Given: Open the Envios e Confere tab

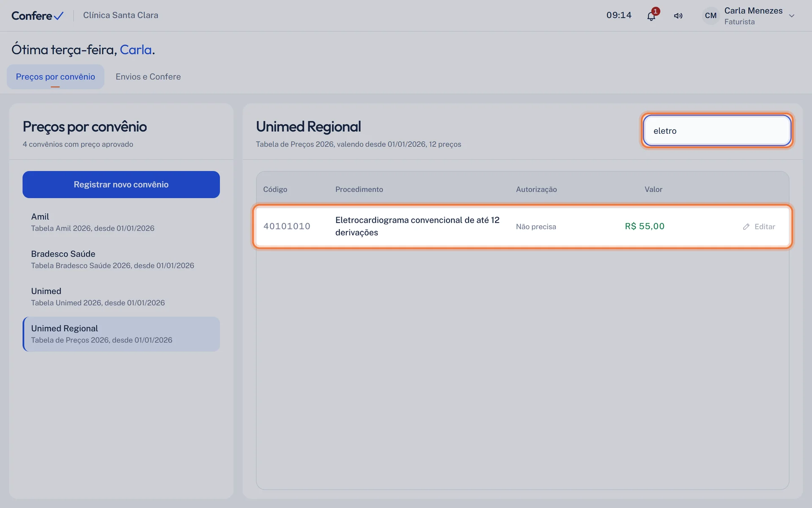Looking at the screenshot, I should pos(148,77).
